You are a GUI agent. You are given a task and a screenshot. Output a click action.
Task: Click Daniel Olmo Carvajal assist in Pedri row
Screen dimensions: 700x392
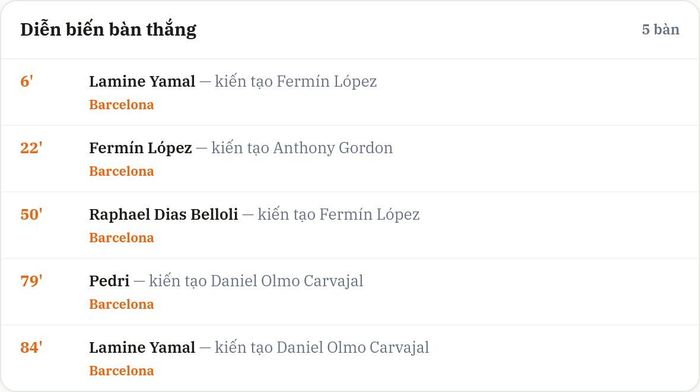(287, 281)
